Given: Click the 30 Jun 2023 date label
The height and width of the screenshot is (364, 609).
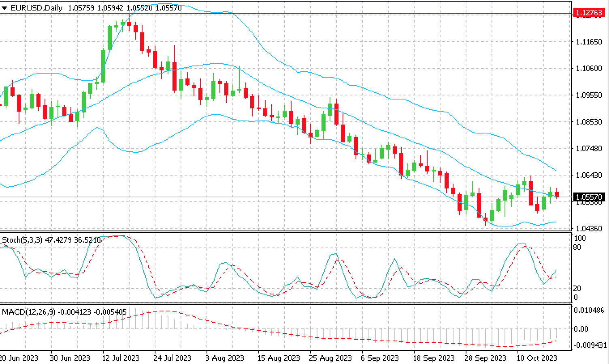Looking at the screenshot, I should (70, 358).
